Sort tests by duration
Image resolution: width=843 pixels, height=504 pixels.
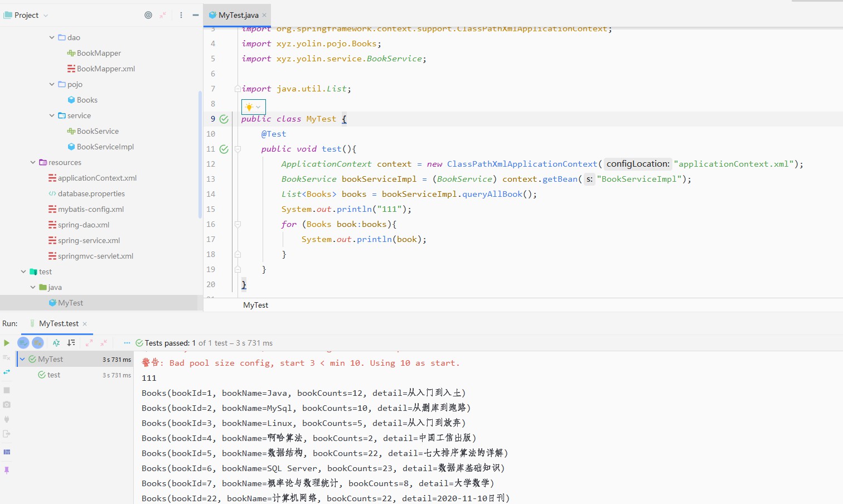pyautogui.click(x=71, y=343)
